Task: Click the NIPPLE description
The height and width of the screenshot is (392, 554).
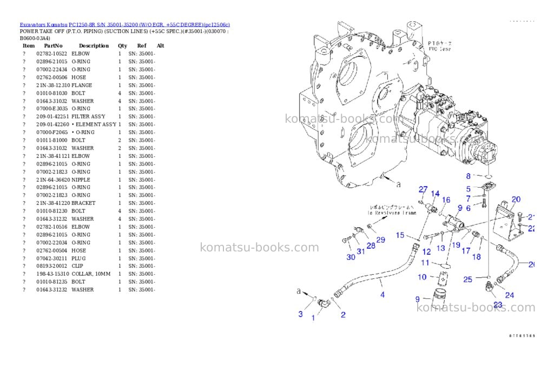Action: click(81, 180)
